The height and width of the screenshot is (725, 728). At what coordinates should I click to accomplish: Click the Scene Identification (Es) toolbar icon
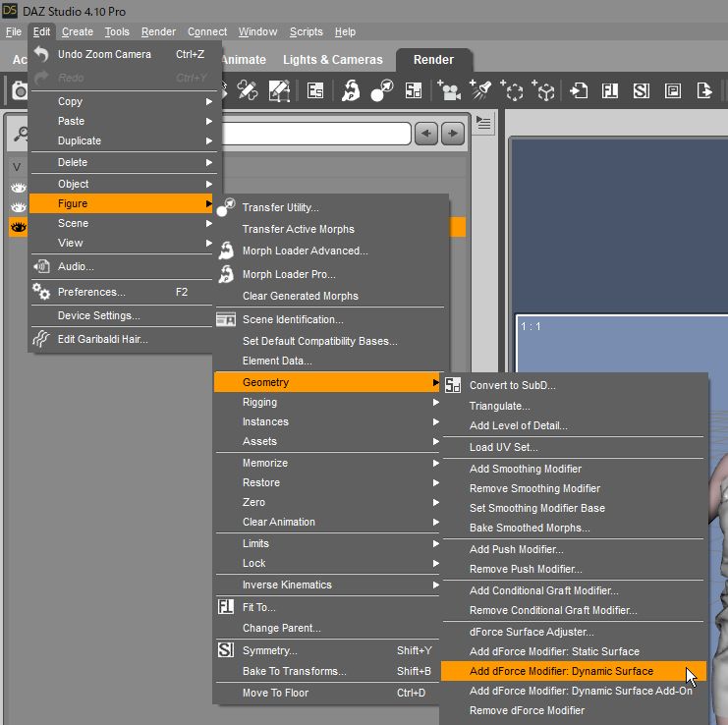315,90
